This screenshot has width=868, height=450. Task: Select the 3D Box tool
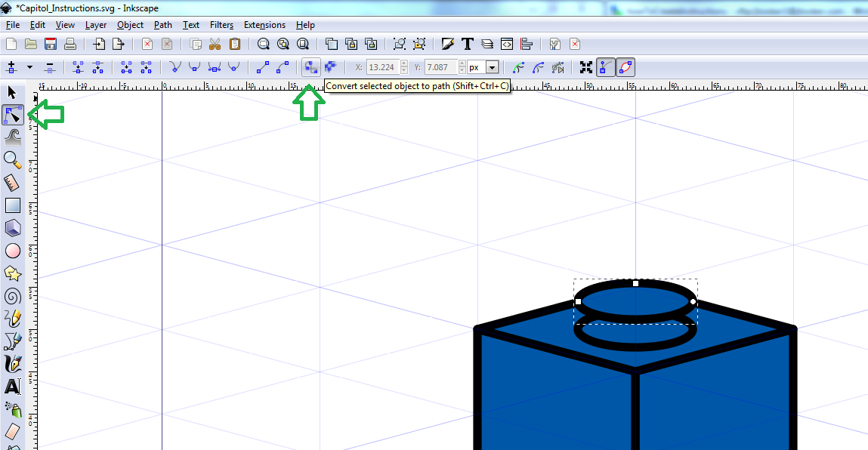tap(13, 228)
